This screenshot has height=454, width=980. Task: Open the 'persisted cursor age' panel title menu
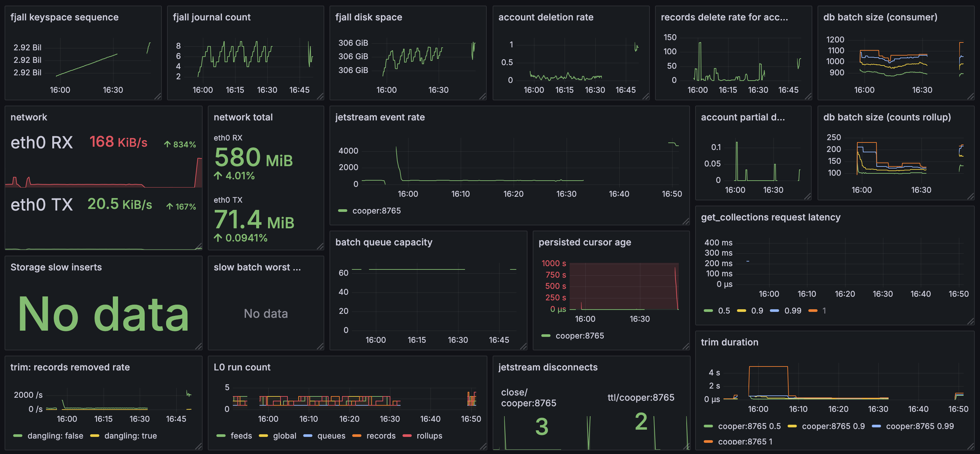coord(584,242)
